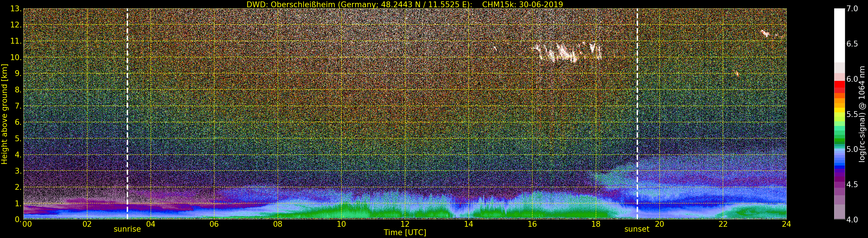The width and height of the screenshot is (868, 238).
Task: Click the '20' tick on the time axis
Action: click(x=659, y=224)
